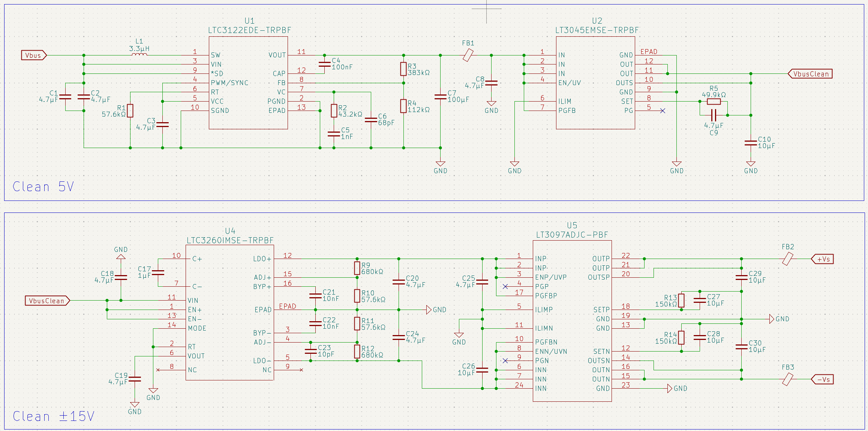This screenshot has height=431, width=868.
Task: Select the U4 LTC3260IMSE-TRPBF chip body
Action: coord(229,313)
